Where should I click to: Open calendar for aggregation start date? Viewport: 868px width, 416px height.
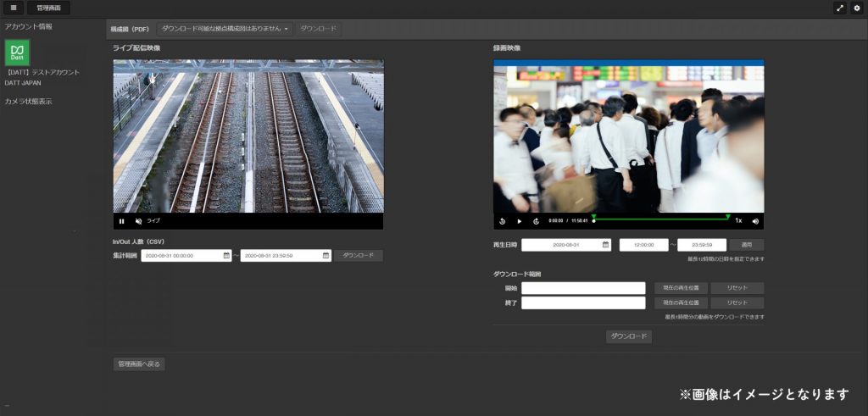[x=226, y=255]
